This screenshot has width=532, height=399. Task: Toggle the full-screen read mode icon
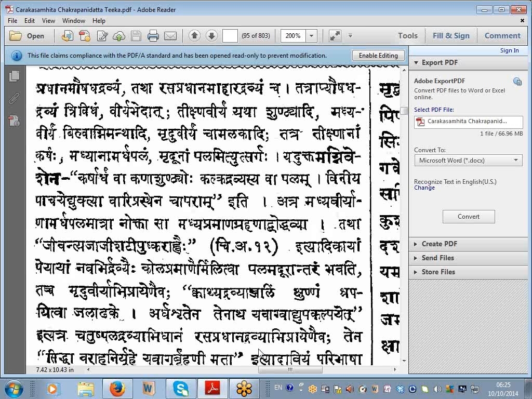(335, 36)
